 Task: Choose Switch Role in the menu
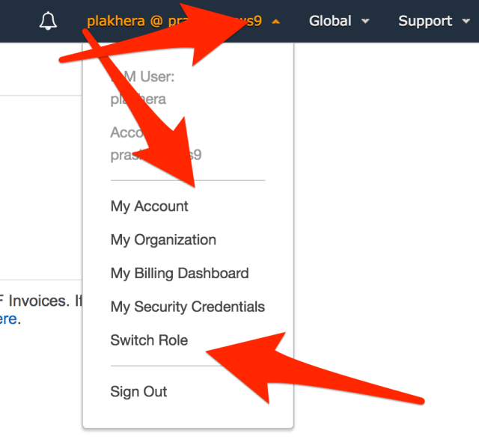tap(149, 340)
